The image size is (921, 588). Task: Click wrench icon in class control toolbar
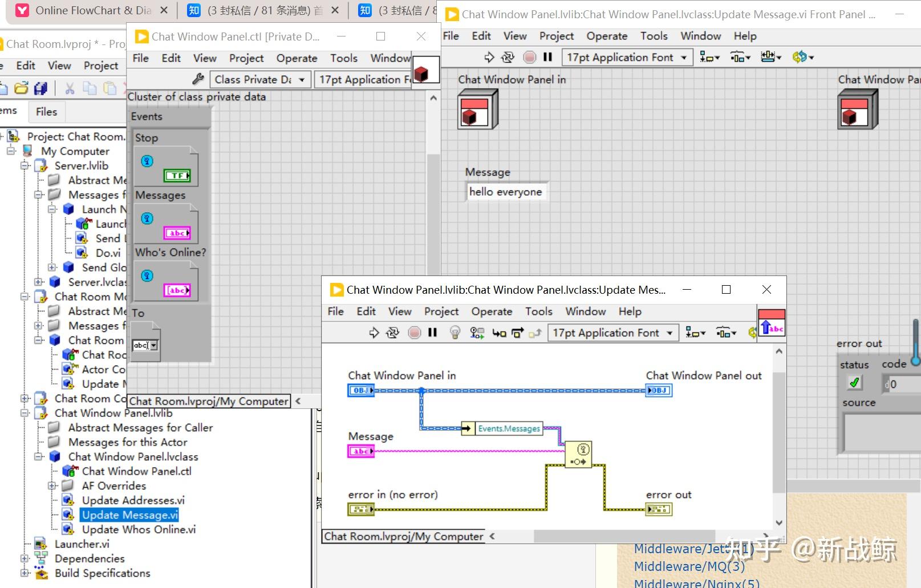coord(198,79)
